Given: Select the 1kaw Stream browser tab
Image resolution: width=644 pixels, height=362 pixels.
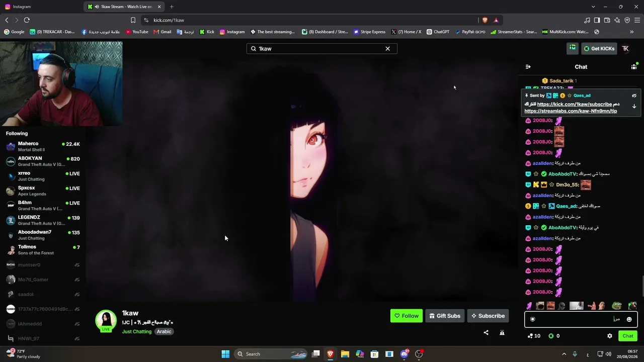Looking at the screenshot, I should point(123,7).
